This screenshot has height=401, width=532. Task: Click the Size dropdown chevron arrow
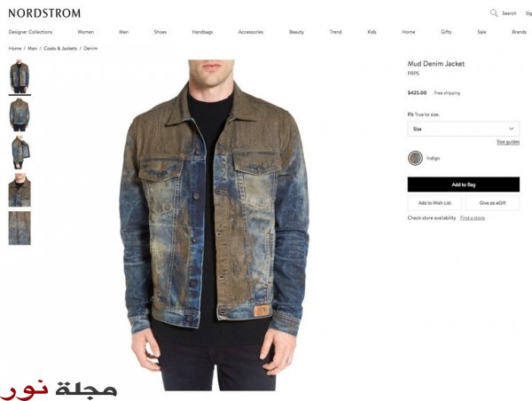click(x=512, y=129)
